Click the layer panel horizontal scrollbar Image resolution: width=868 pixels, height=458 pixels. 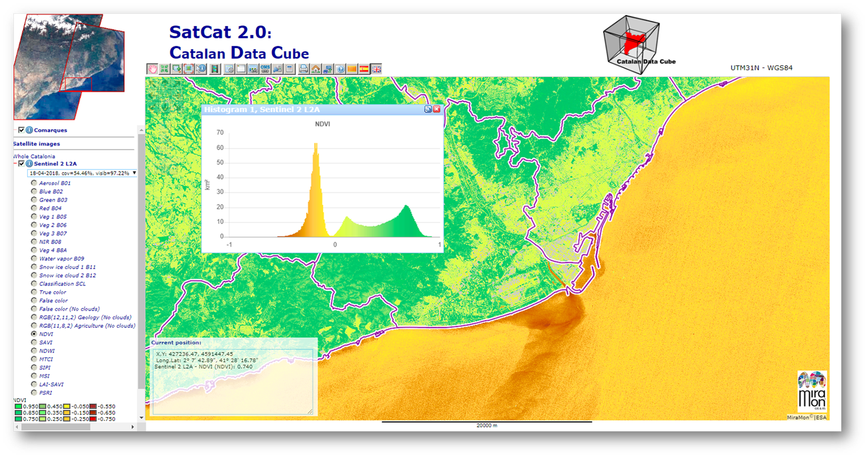[55, 427]
